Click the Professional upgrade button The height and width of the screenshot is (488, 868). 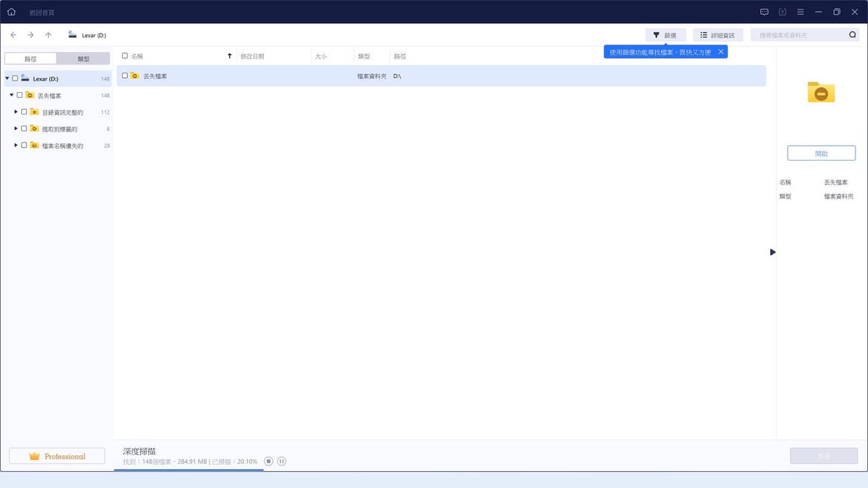coord(57,456)
